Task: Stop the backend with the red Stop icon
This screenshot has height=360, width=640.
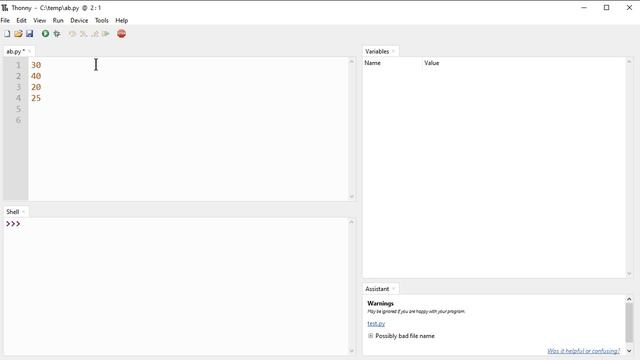Action: tap(121, 34)
